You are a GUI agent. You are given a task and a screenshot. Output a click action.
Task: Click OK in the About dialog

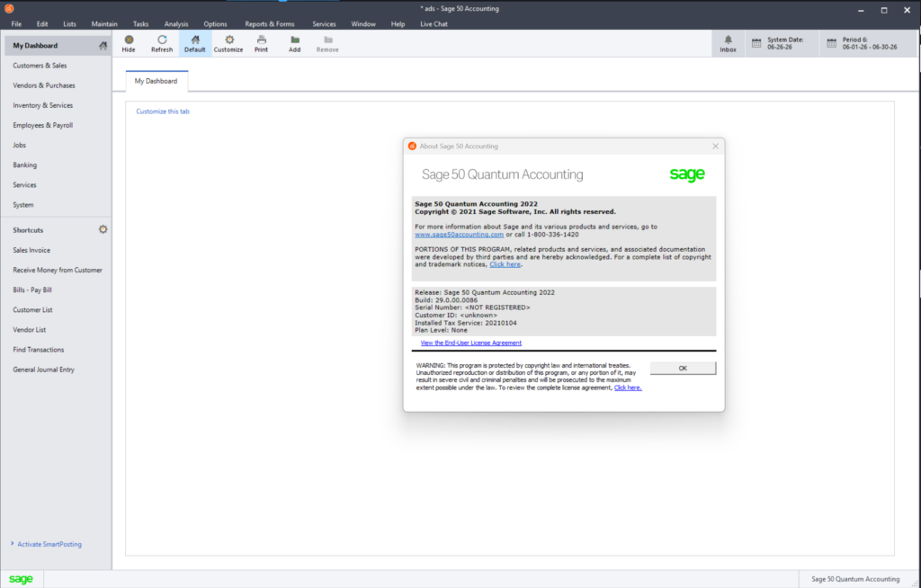pos(683,369)
